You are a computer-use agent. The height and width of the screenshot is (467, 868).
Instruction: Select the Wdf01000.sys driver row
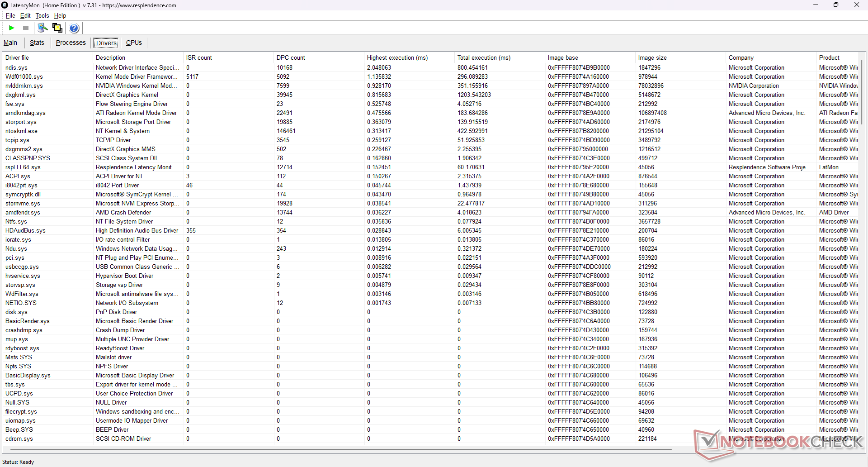click(x=430, y=76)
